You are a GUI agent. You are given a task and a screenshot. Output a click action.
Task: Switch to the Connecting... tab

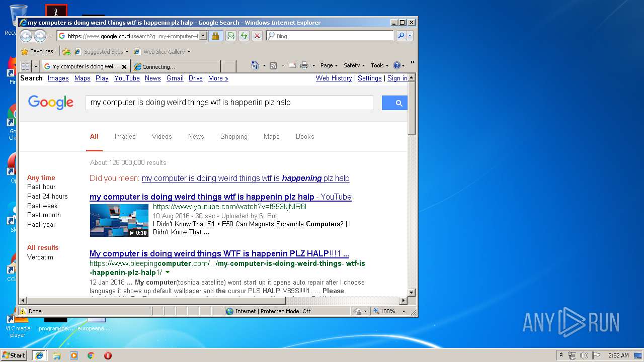tap(176, 66)
